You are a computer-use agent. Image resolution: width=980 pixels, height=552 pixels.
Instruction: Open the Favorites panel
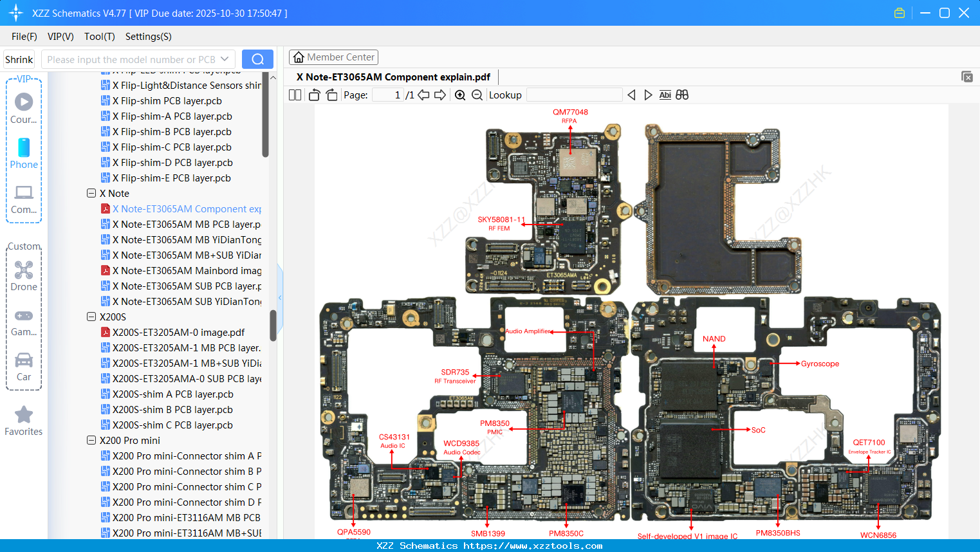[x=24, y=420]
